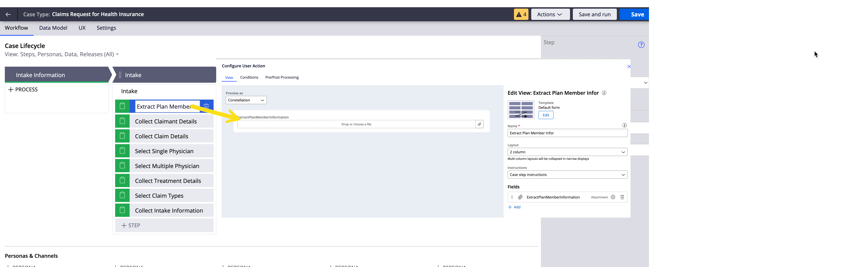
Task: Click the Save and run button
Action: tap(594, 14)
